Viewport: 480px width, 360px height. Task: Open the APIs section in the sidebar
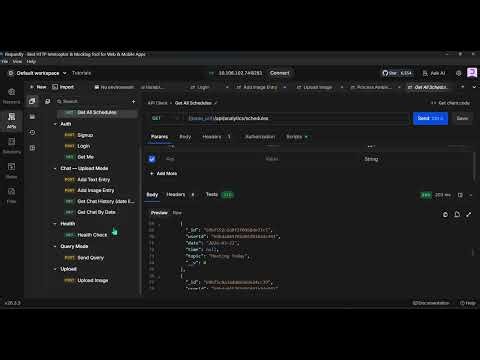(11, 121)
